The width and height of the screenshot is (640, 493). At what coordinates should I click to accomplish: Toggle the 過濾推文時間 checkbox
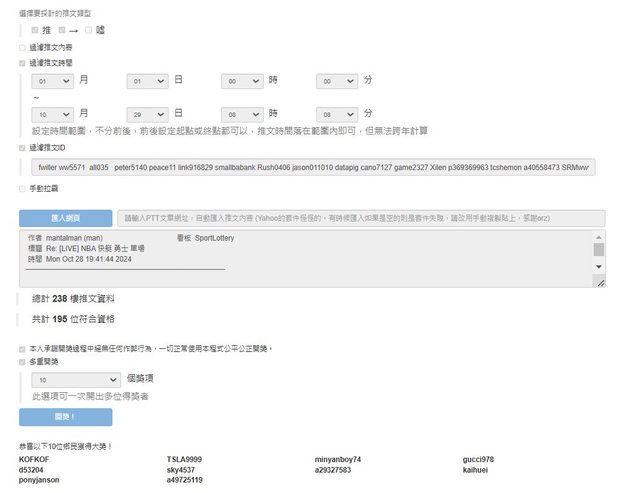[23, 62]
